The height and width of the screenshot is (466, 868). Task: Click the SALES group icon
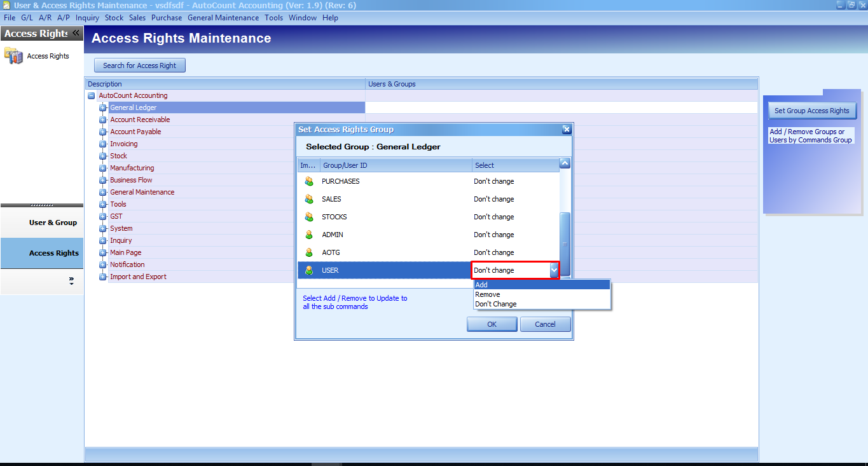[309, 199]
